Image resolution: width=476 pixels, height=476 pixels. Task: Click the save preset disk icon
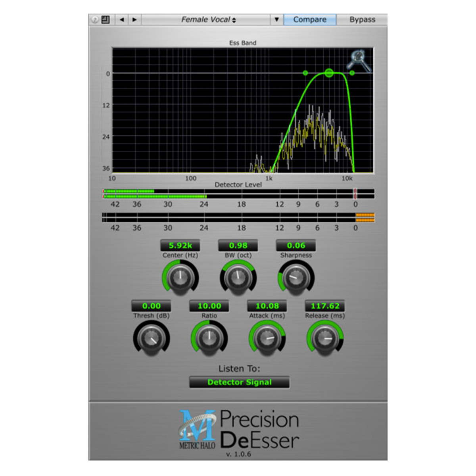tap(106, 19)
